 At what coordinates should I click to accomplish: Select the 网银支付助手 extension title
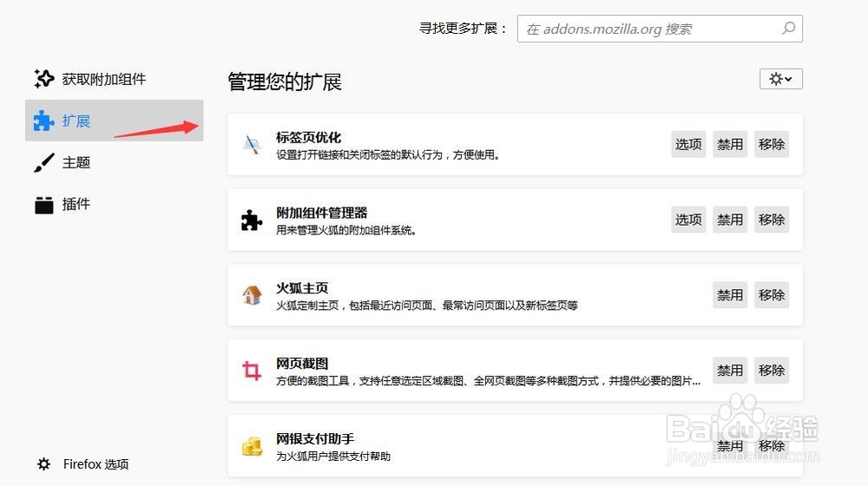pyautogui.click(x=315, y=438)
